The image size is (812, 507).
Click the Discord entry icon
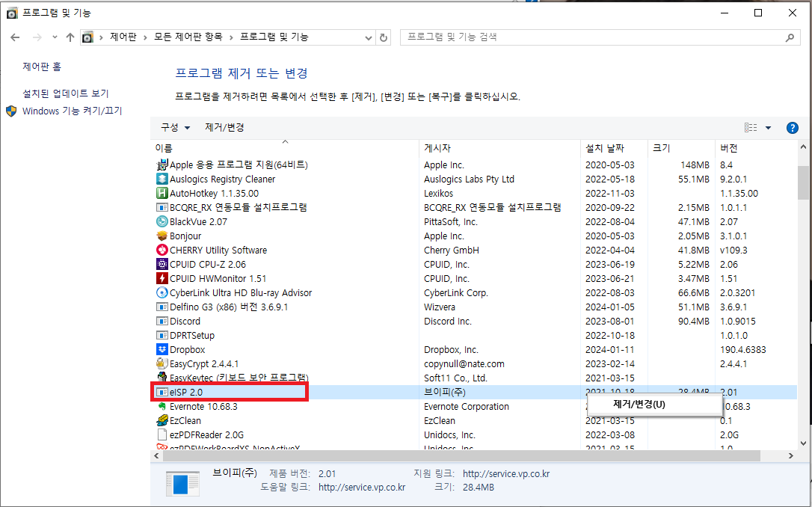click(162, 321)
